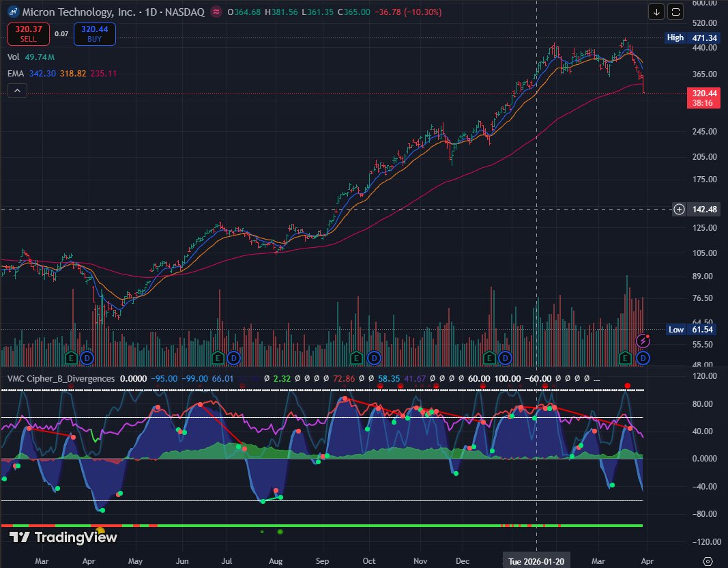Click the high price H381.56
This screenshot has height=568, width=728.
point(281,12)
